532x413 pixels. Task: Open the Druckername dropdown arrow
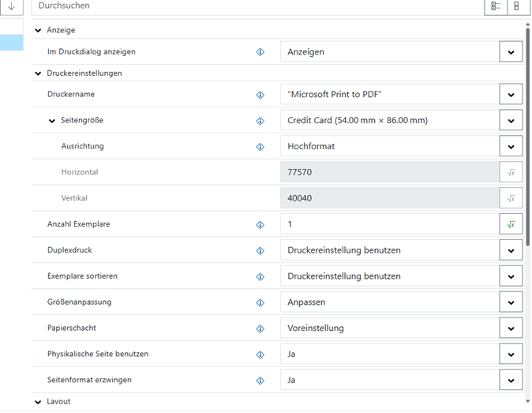click(x=511, y=94)
